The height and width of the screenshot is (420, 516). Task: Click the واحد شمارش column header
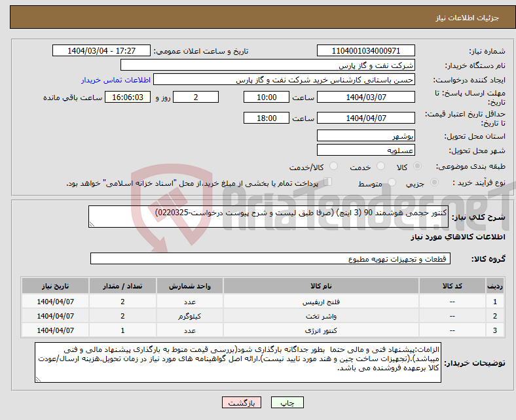[190, 286]
